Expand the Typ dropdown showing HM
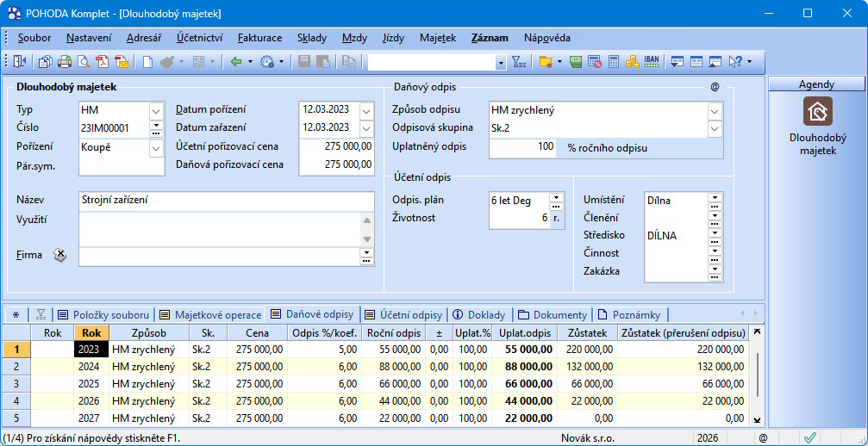868x446 pixels. [156, 110]
